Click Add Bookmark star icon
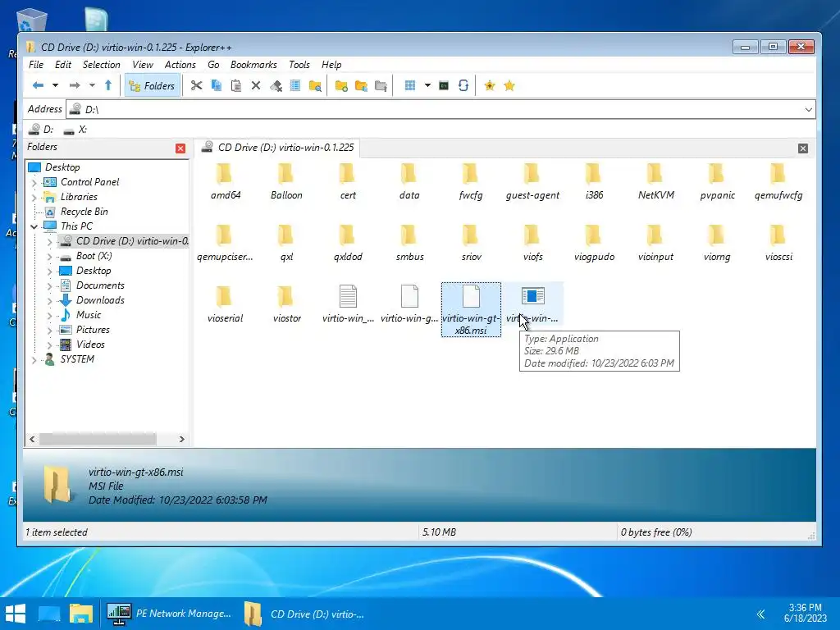Screen dimensions: 840x630 click(490, 85)
